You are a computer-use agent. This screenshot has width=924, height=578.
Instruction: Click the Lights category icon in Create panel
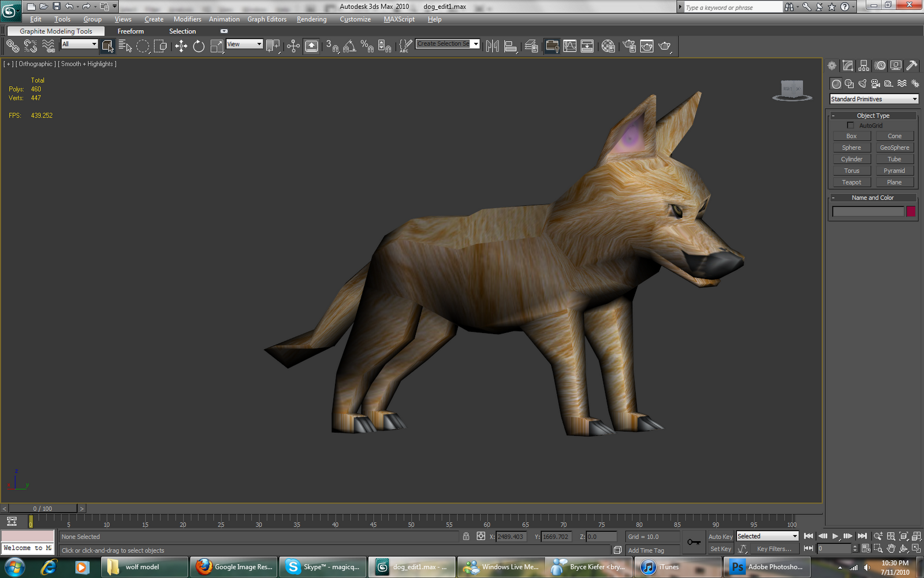coord(862,83)
